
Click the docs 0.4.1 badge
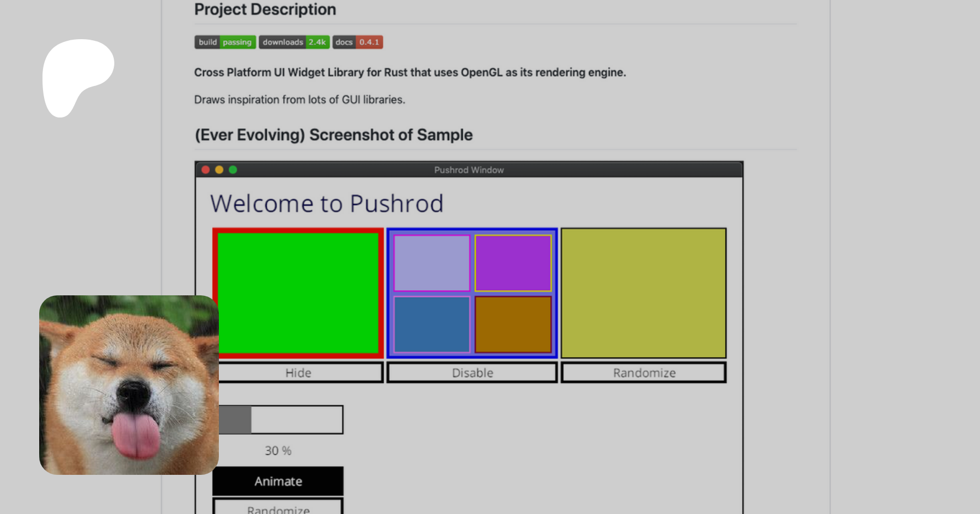(358, 42)
